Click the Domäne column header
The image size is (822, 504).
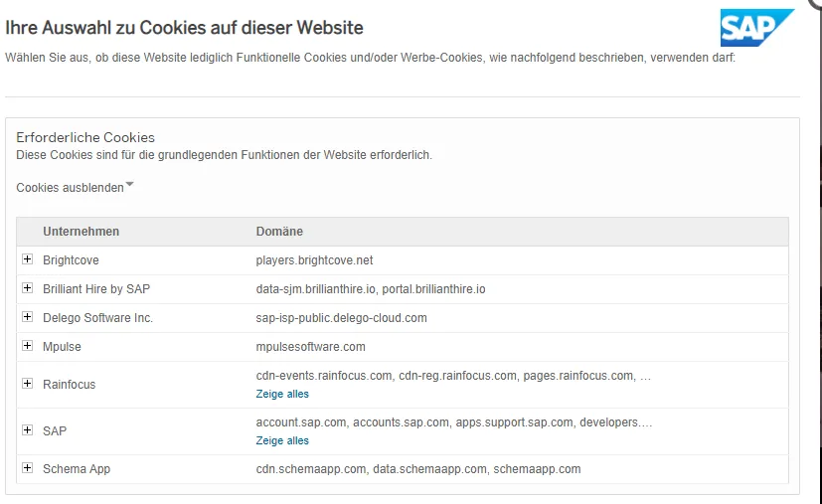pos(279,232)
